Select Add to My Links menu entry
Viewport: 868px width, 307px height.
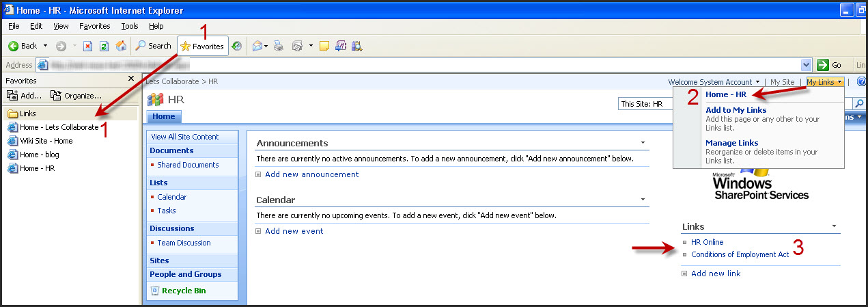pos(736,110)
